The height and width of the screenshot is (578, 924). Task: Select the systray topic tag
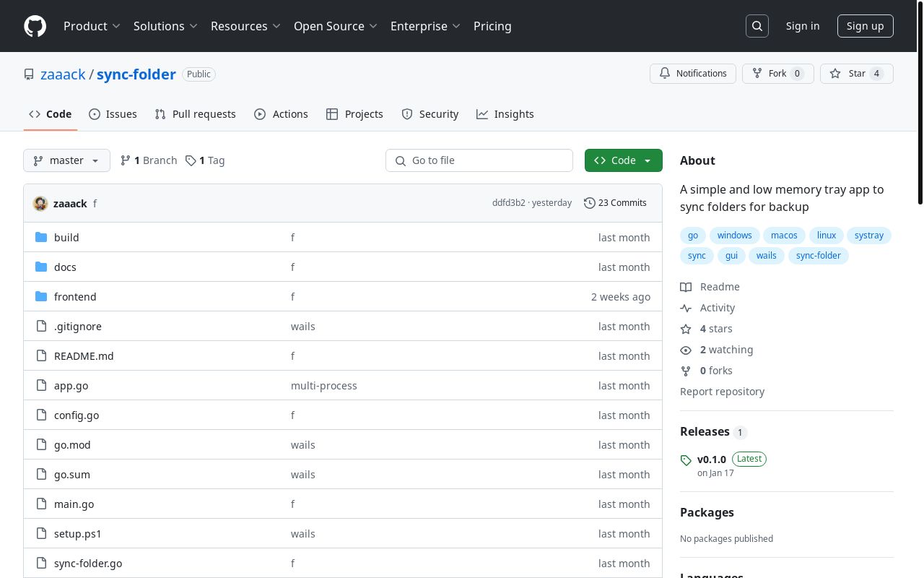click(x=869, y=236)
